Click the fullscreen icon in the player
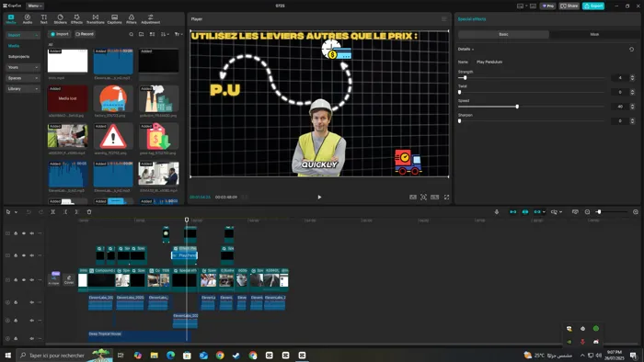 coord(446,198)
